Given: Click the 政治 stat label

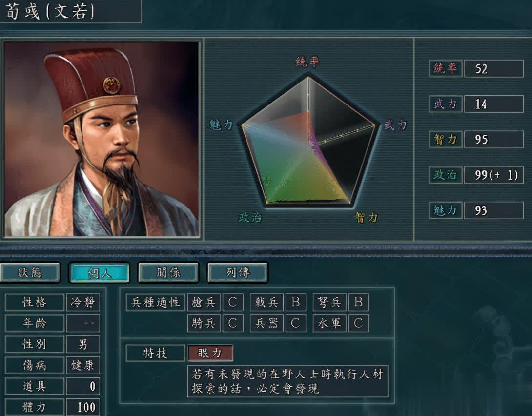Looking at the screenshot, I should click(445, 175).
